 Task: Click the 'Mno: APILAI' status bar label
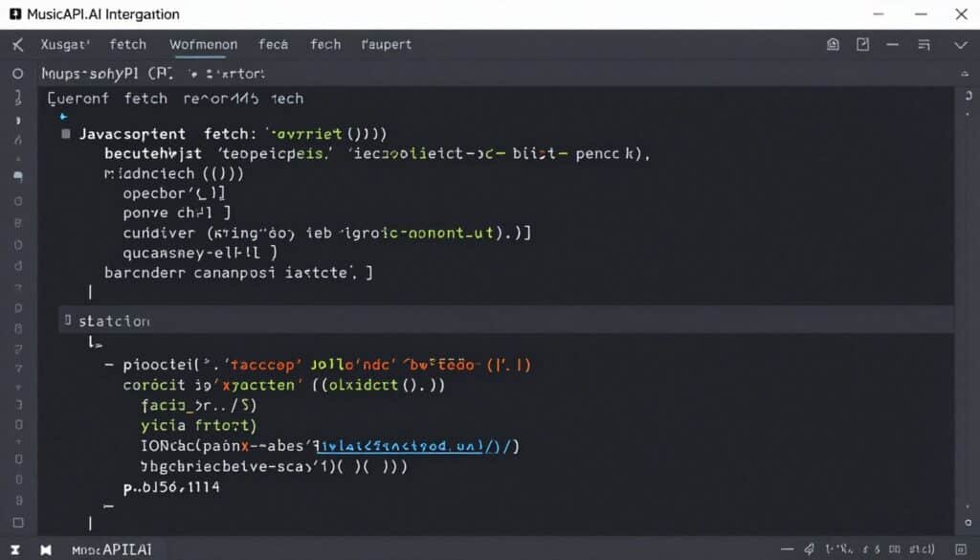pos(112,550)
